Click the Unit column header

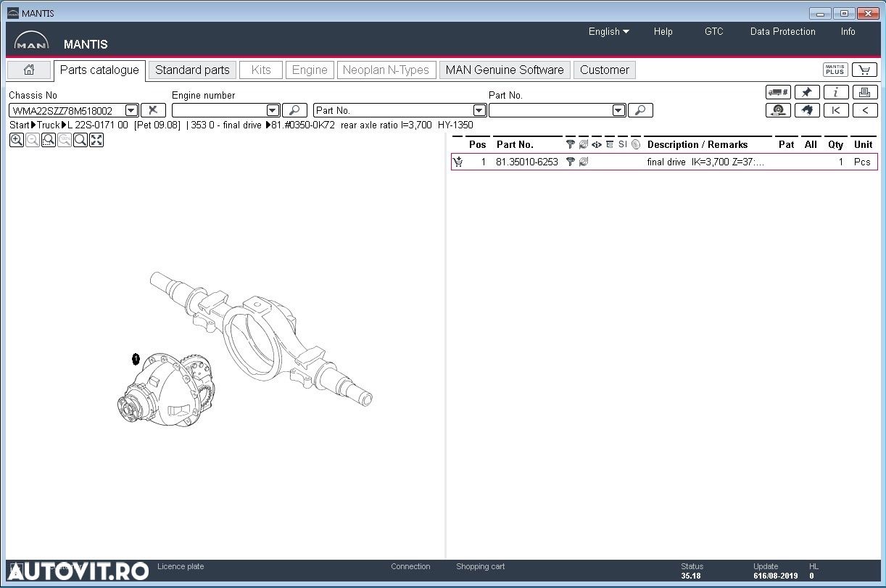click(863, 144)
